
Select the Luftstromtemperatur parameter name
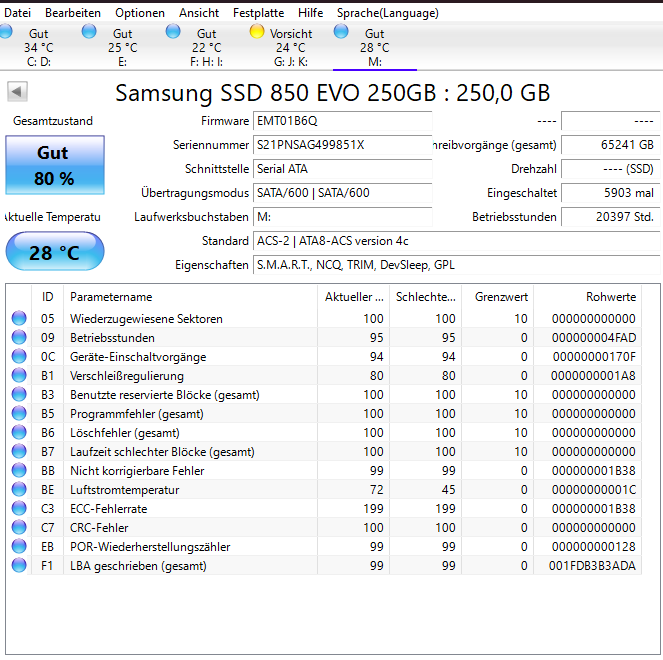pyautogui.click(x=125, y=490)
